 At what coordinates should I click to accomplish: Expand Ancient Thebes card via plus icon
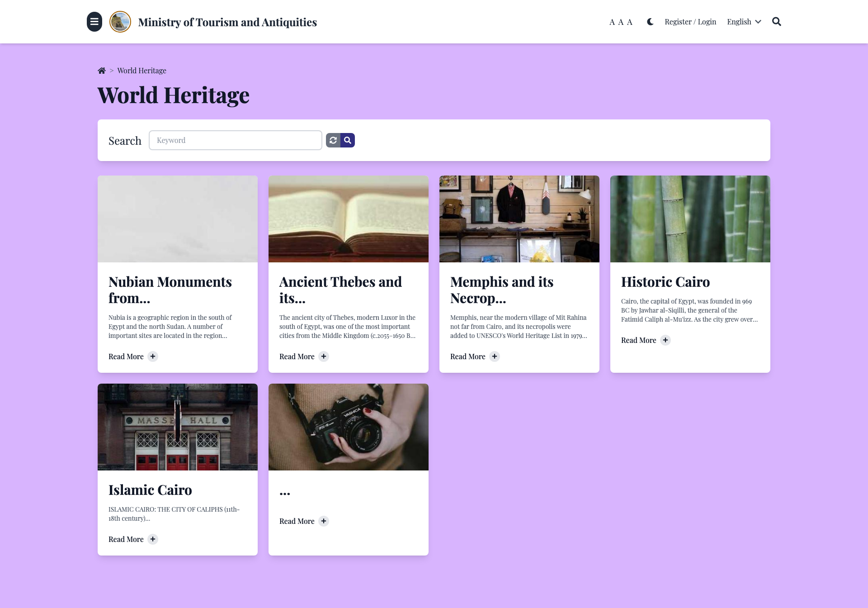324,356
